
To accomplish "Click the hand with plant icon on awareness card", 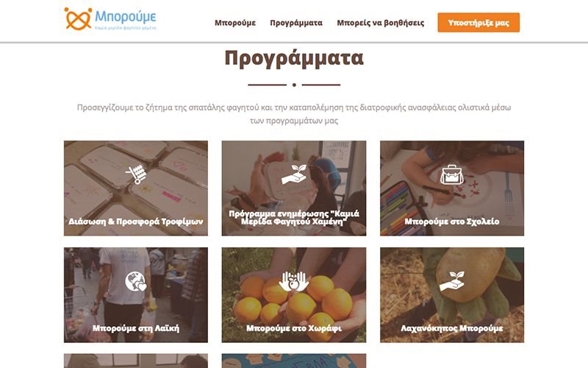I will (x=294, y=174).
